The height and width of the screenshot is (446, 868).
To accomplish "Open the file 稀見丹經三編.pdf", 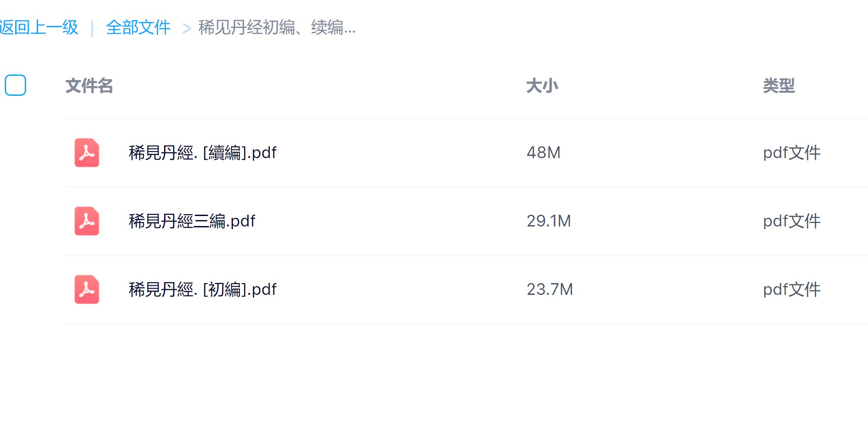I will pos(192,221).
